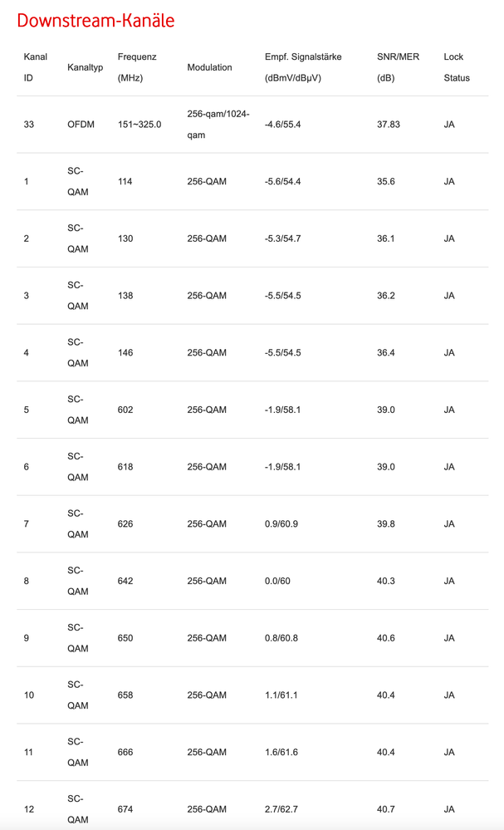Select the Kanaltyp column header

(x=85, y=67)
